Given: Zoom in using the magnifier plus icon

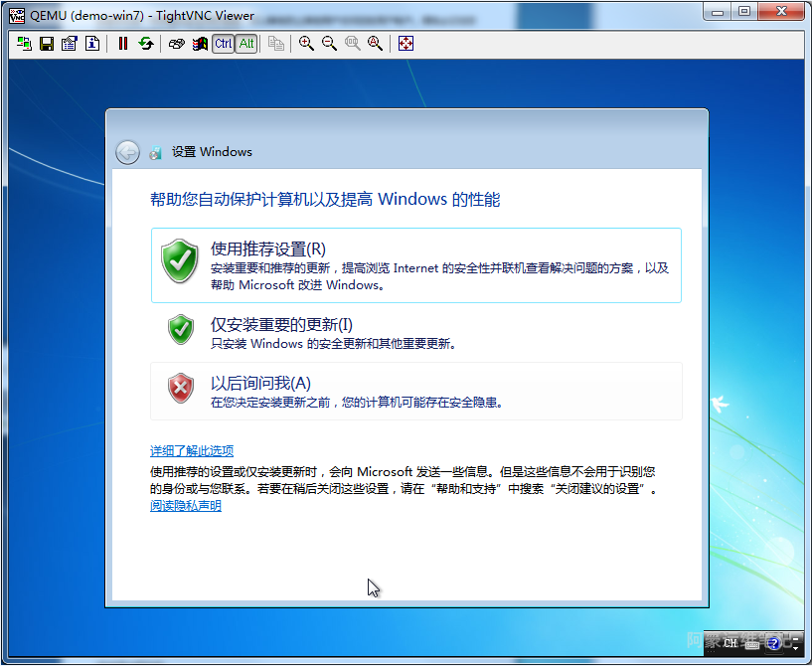Looking at the screenshot, I should coord(306,44).
